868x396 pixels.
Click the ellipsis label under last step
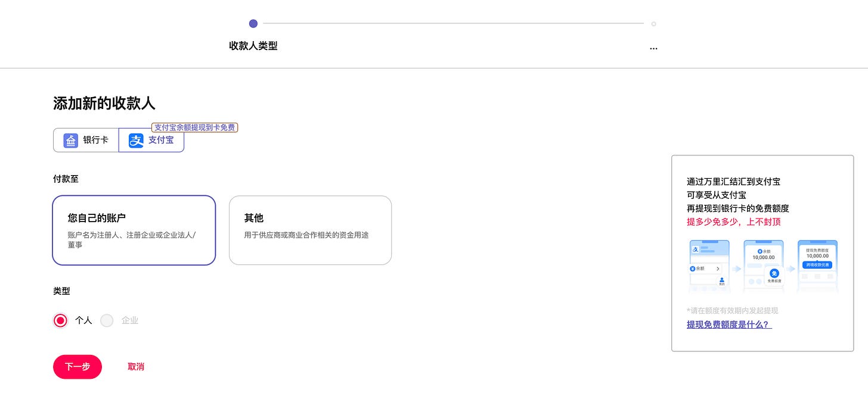[x=653, y=46]
